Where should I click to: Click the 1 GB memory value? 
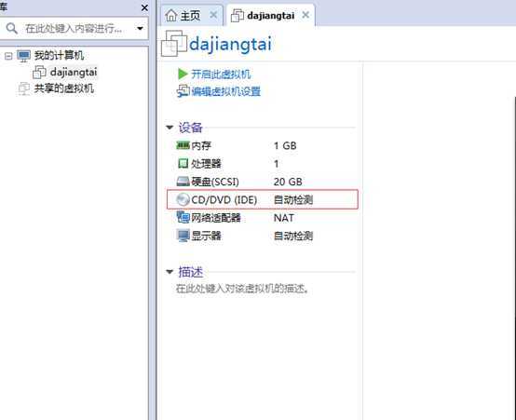(x=285, y=146)
